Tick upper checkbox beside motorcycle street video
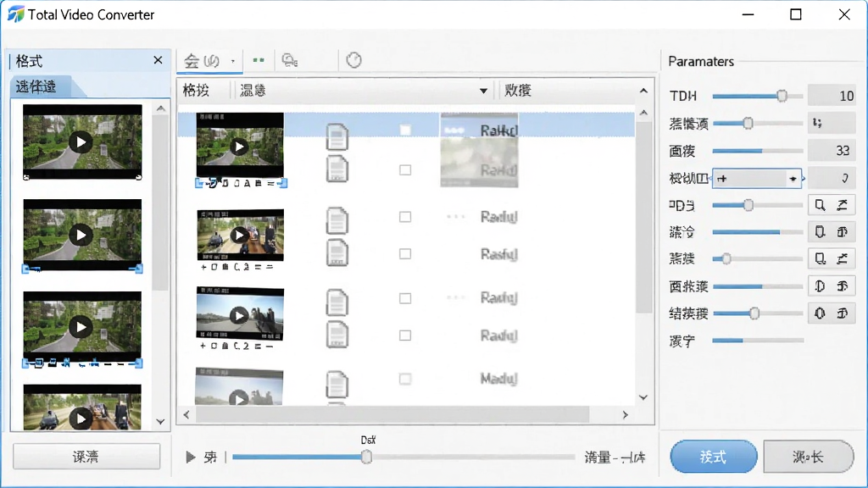 (405, 217)
